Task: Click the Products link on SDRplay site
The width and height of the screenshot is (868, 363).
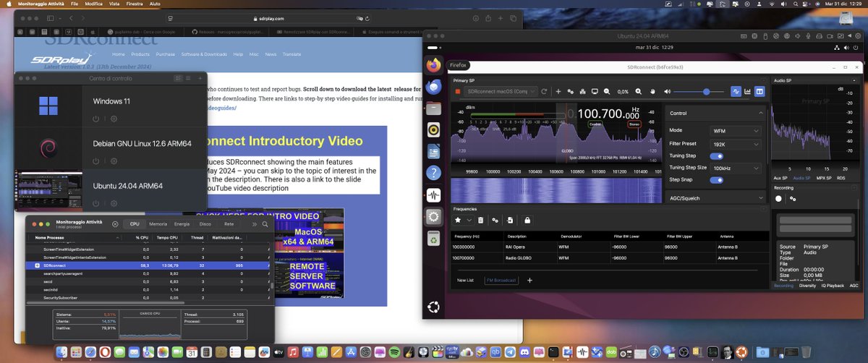Action: pos(140,54)
